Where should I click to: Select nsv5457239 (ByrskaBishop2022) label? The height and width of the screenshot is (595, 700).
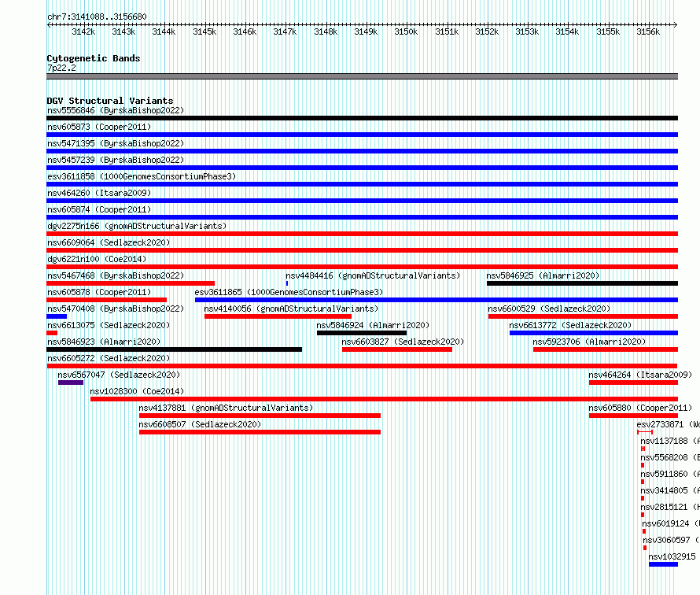116,160
